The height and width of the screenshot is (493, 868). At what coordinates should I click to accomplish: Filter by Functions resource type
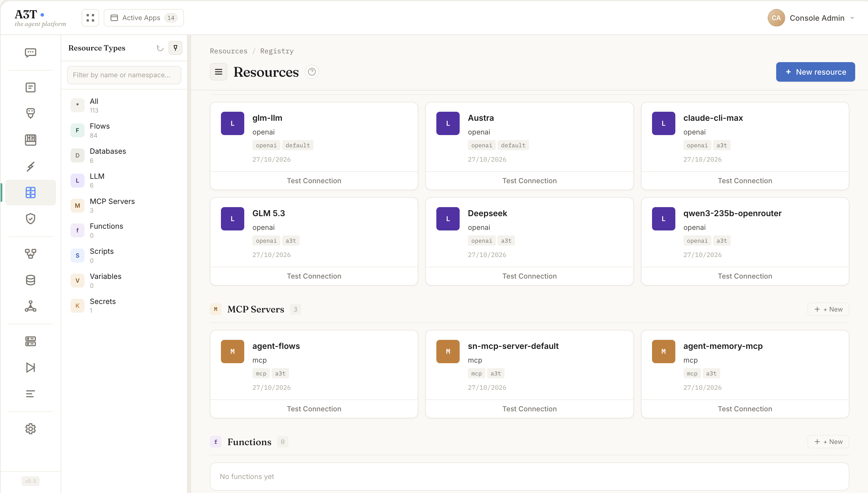[x=124, y=230]
